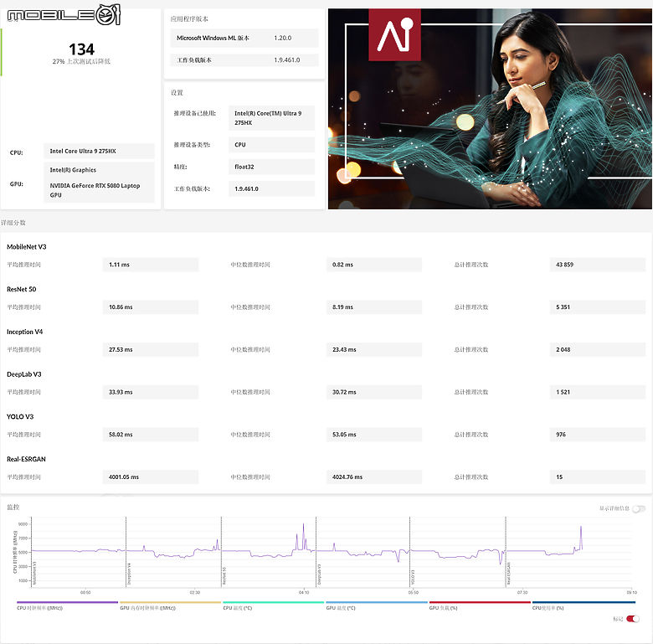The height and width of the screenshot is (644, 653).
Task: Click YOLO V3 average time 58.02 ms
Action: click(151, 435)
